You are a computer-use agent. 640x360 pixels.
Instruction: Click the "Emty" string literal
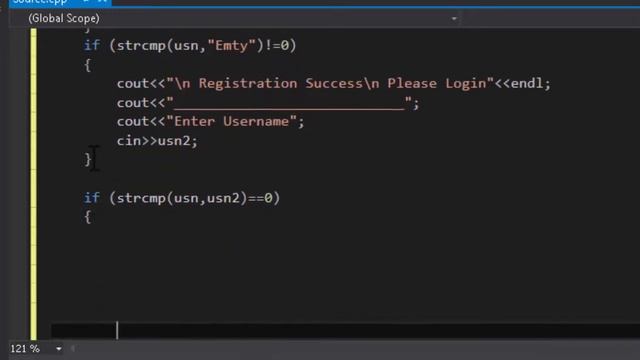[x=231, y=45]
